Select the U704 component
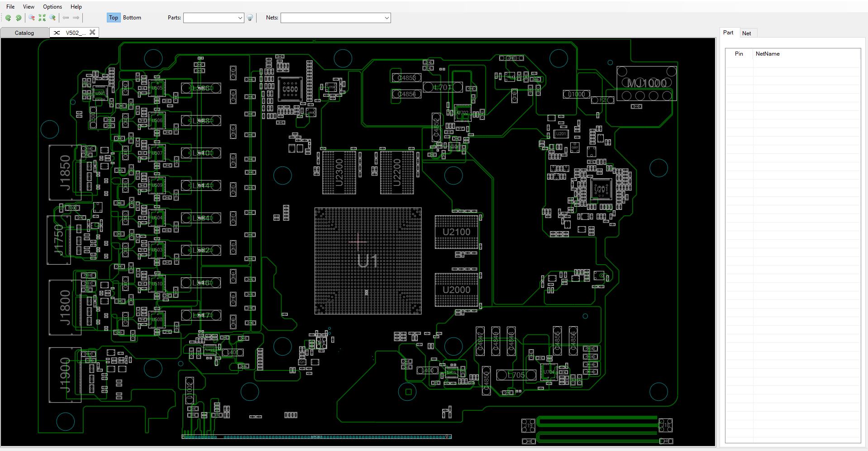Screen dimensions: 868x451 (549, 372)
